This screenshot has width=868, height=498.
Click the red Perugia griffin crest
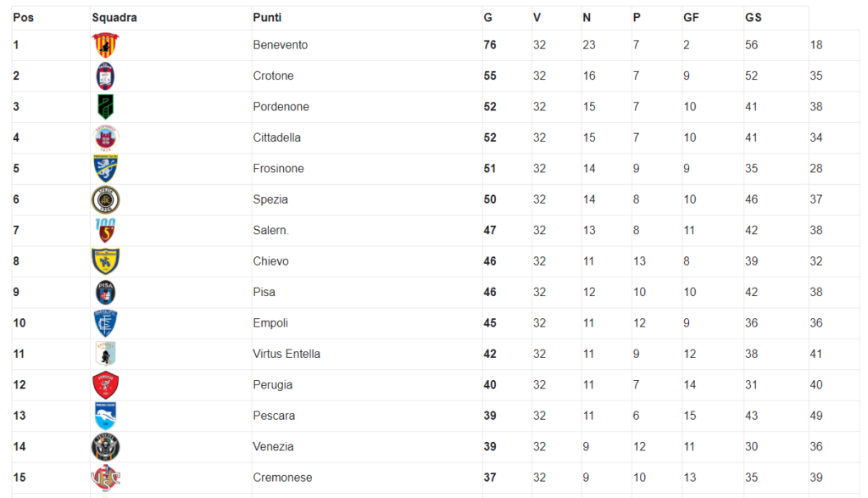click(x=105, y=385)
